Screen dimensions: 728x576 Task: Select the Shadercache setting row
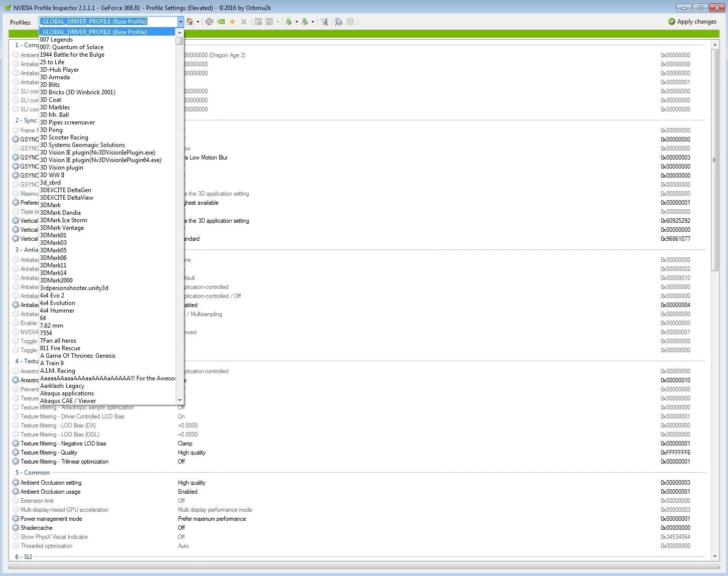[358, 528]
